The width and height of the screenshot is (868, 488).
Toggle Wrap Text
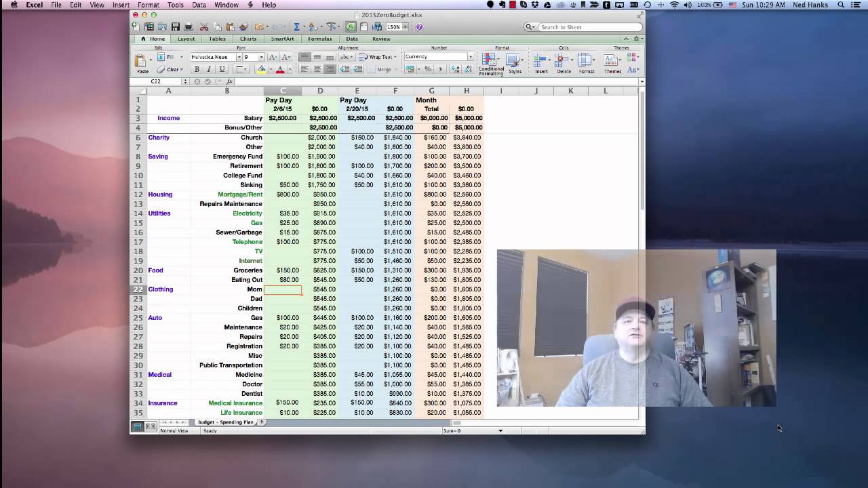378,57
